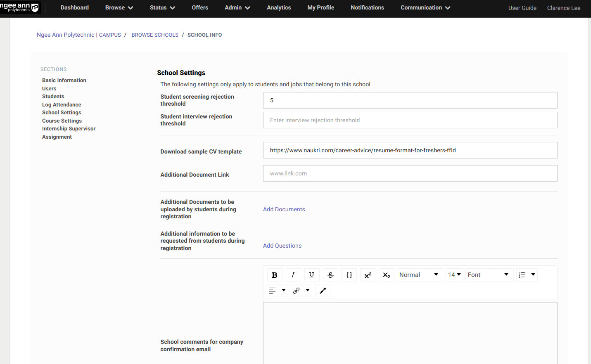Click the interview rejection threshold field
591x364 pixels.
click(x=410, y=120)
